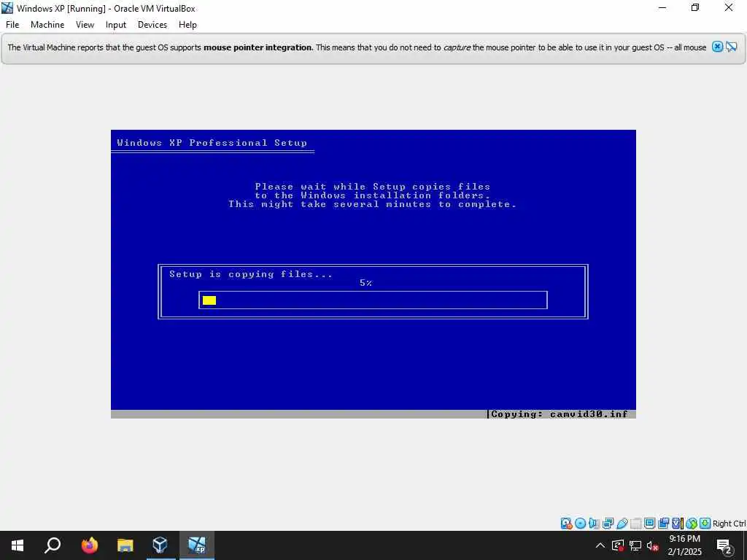Viewport: 747px width, 560px height.
Task: Open the Help menu
Action: pyautogui.click(x=187, y=25)
